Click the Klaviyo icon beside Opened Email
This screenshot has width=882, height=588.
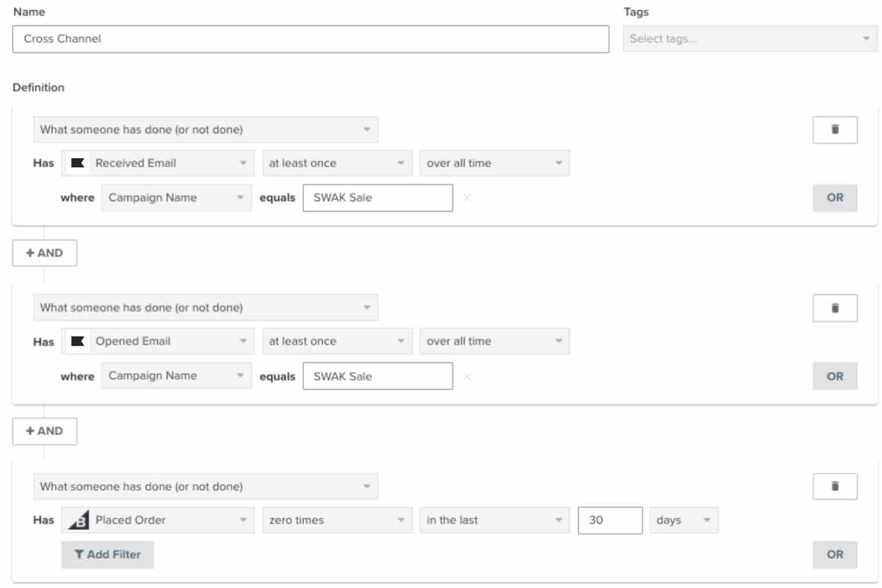tap(79, 342)
